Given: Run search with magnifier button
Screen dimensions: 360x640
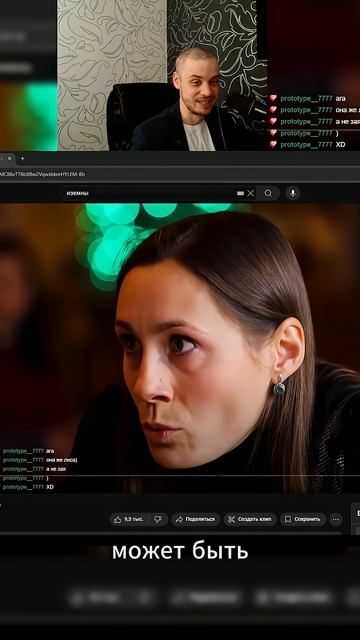Looking at the screenshot, I should (x=268, y=193).
